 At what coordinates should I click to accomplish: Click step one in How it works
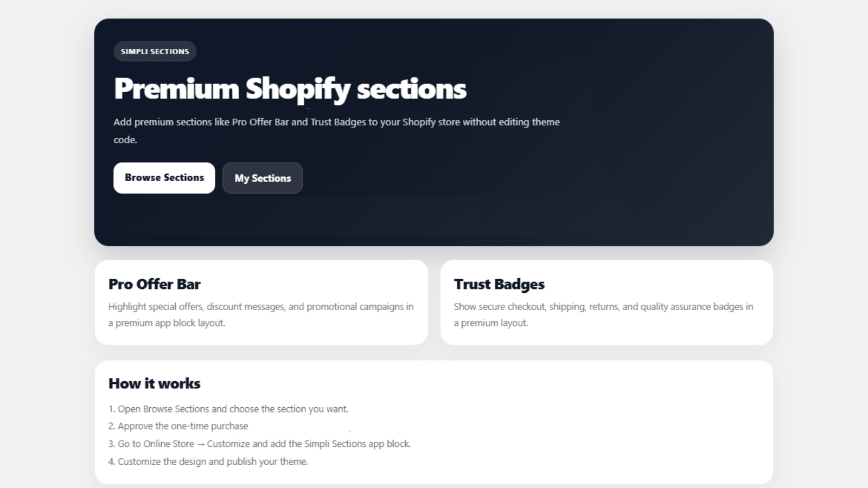[x=229, y=409]
